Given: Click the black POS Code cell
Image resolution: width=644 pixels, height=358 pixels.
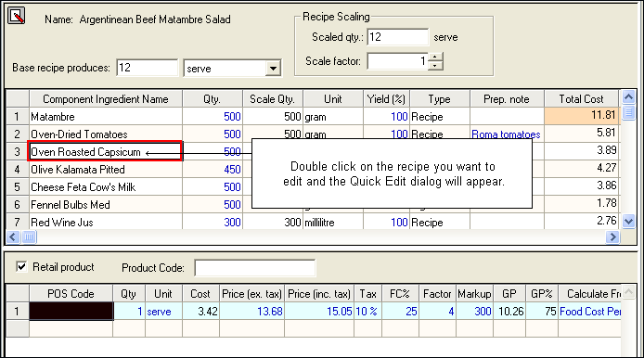Looking at the screenshot, I should [x=71, y=312].
